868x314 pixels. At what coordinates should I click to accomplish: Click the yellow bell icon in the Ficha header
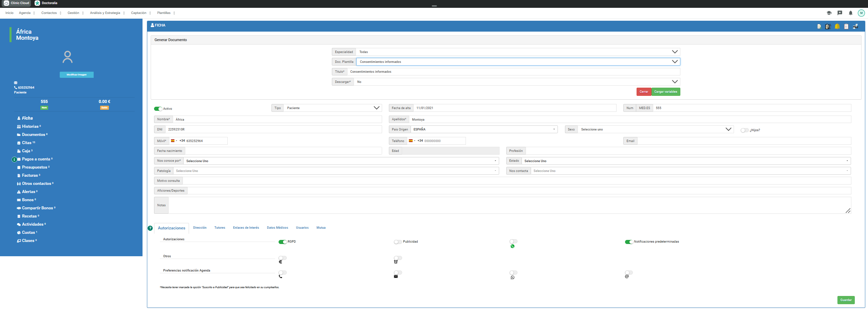click(x=837, y=27)
